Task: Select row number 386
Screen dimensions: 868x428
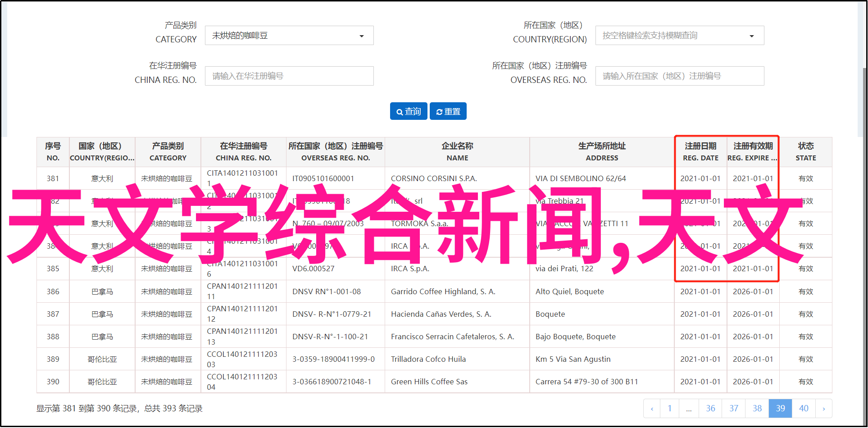Action: pyautogui.click(x=53, y=291)
